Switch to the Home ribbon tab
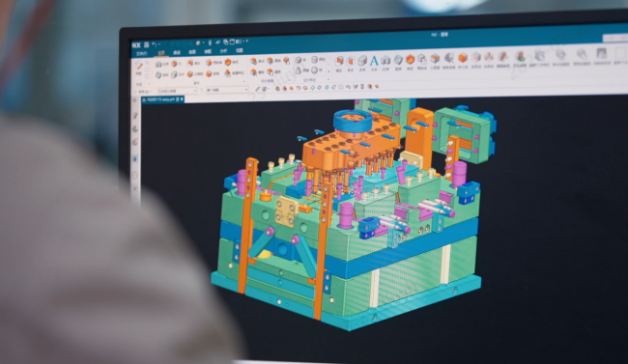628x364 pixels. tap(161, 53)
